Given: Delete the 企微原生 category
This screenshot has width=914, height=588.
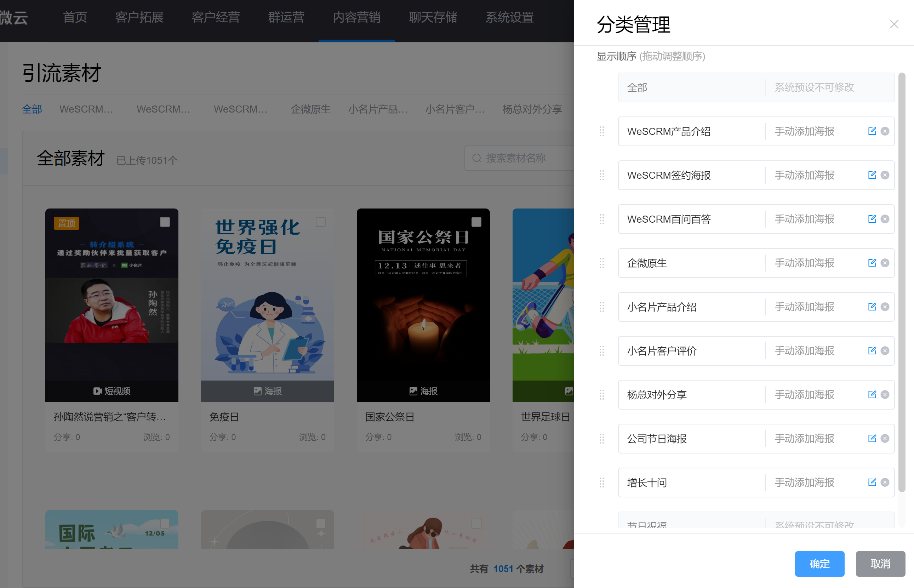Looking at the screenshot, I should coord(885,263).
